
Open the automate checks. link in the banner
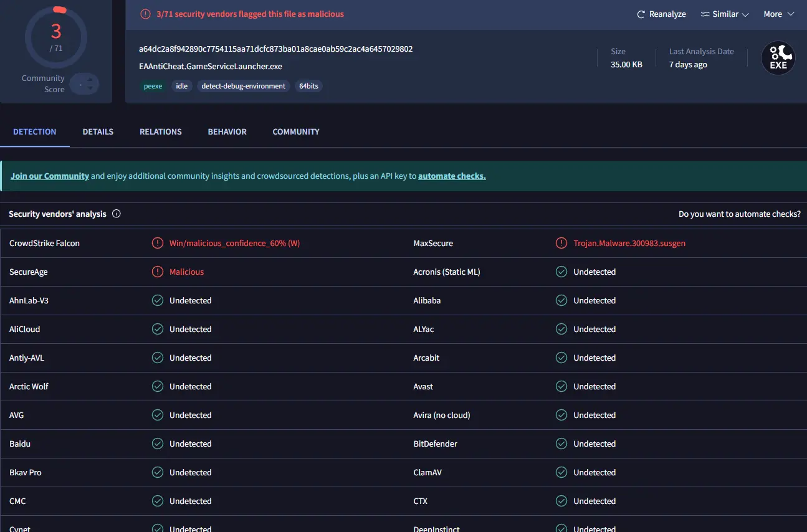pos(452,176)
